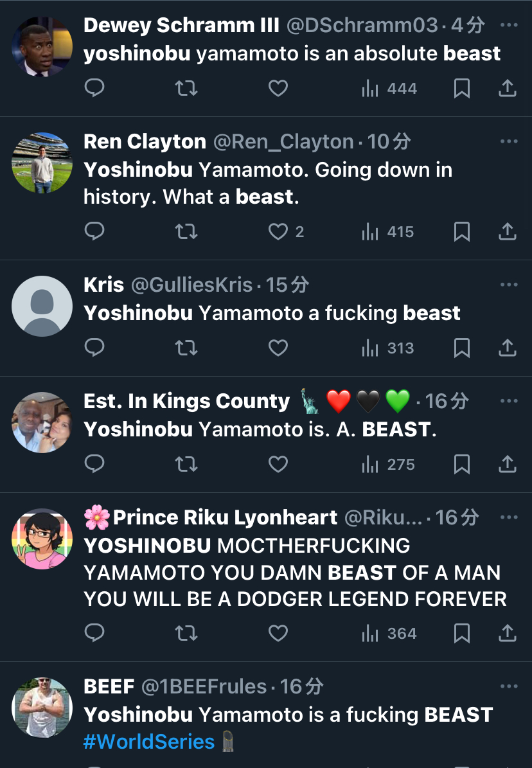
Task: Open more options on Dewey Schramm III's tweet
Action: pos(508,26)
